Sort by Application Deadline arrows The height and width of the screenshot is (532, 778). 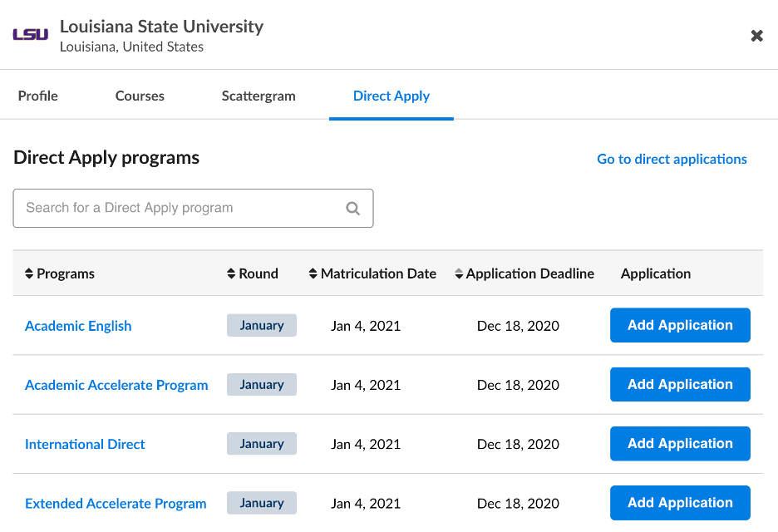459,273
